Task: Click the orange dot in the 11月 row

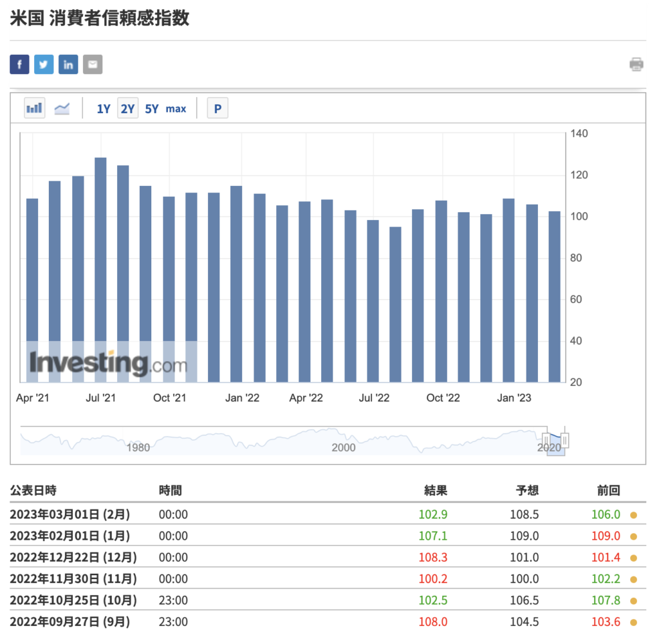Action: click(x=633, y=579)
